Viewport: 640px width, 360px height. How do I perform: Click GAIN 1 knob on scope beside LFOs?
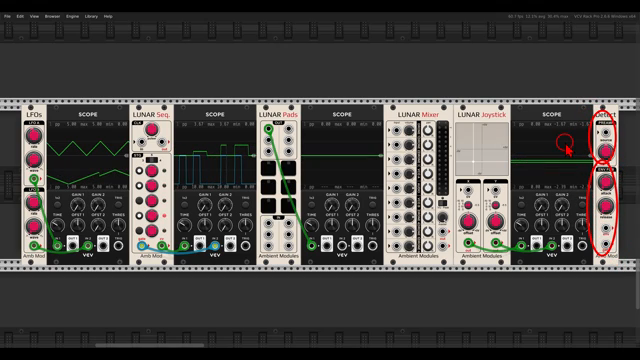78,205
